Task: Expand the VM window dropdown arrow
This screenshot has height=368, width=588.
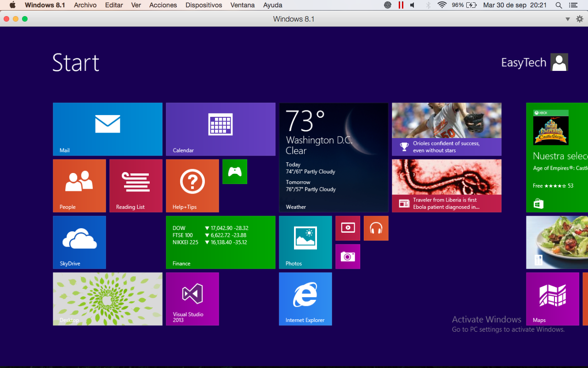Action: [568, 19]
